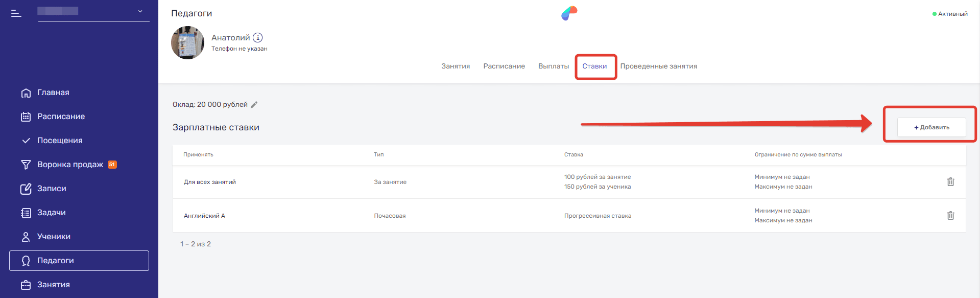Open Воронка продаж in the sidebar
This screenshot has width=980, height=298.
coord(70,165)
